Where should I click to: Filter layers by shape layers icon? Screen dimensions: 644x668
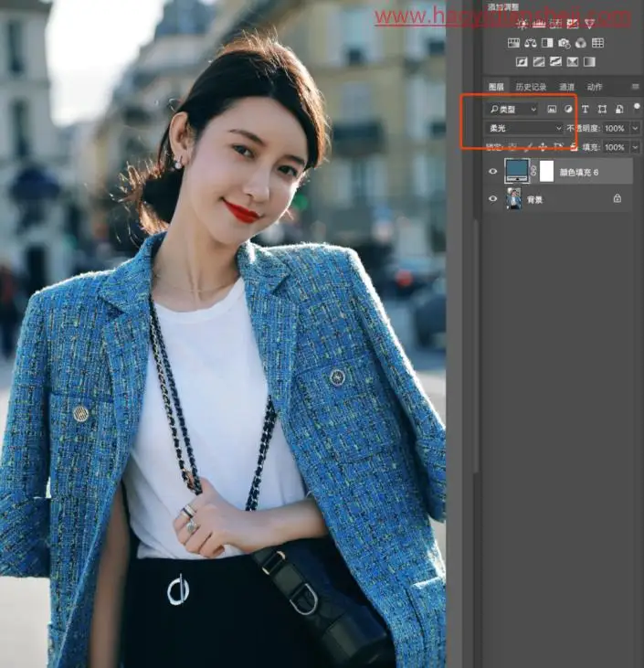pyautogui.click(x=602, y=109)
